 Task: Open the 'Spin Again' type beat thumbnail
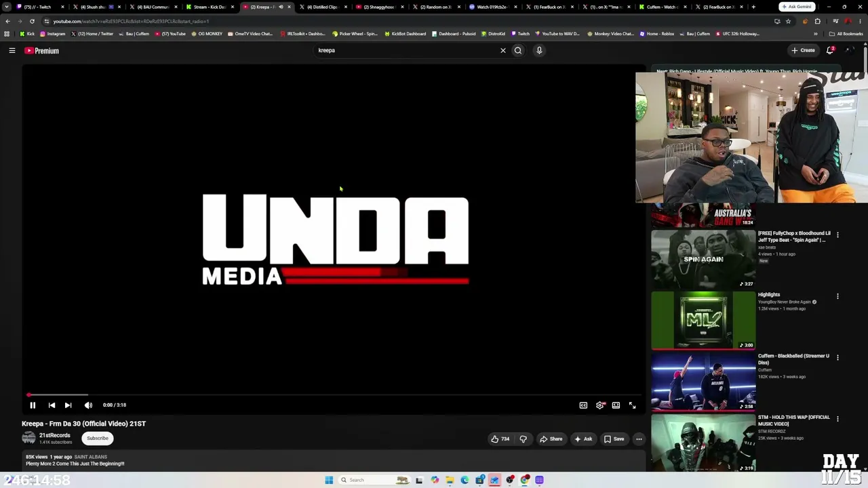[x=703, y=259]
